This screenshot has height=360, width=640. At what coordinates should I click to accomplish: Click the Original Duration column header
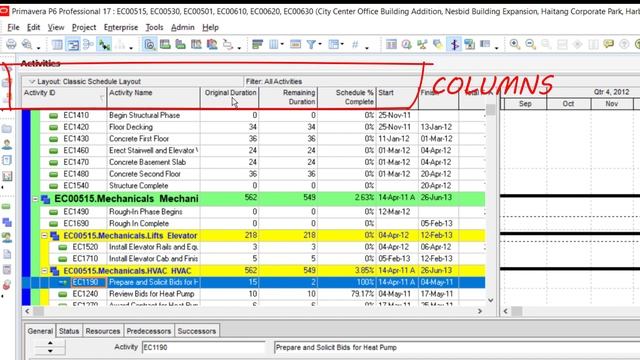point(230,97)
